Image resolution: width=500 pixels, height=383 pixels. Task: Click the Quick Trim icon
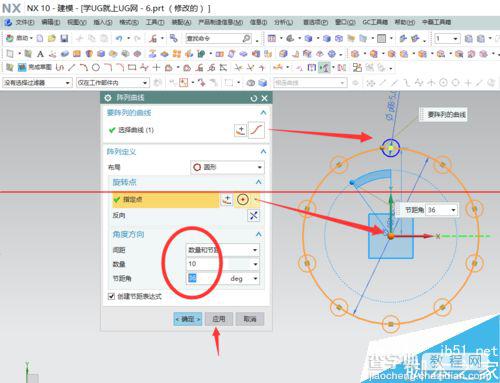point(238,68)
